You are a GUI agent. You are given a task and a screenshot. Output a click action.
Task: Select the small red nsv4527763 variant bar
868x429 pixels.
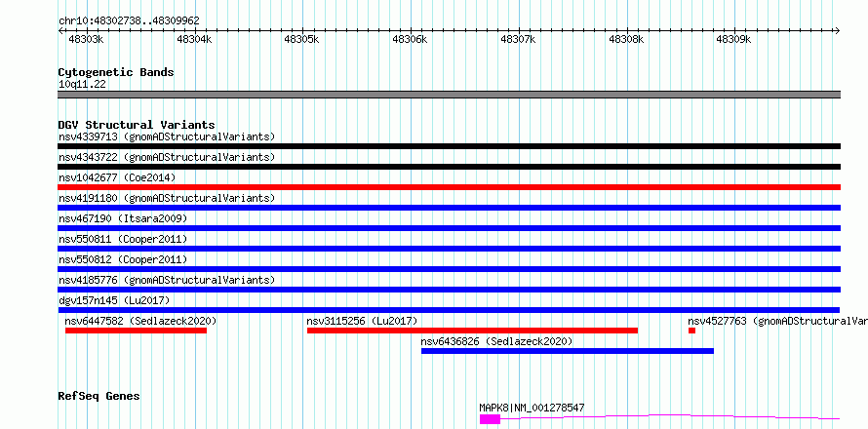pos(692,331)
